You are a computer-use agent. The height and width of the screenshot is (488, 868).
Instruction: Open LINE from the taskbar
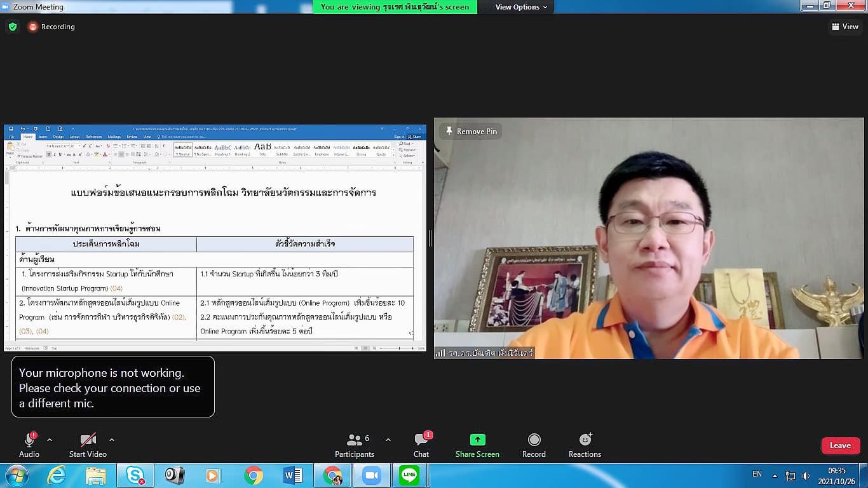[x=409, y=475]
